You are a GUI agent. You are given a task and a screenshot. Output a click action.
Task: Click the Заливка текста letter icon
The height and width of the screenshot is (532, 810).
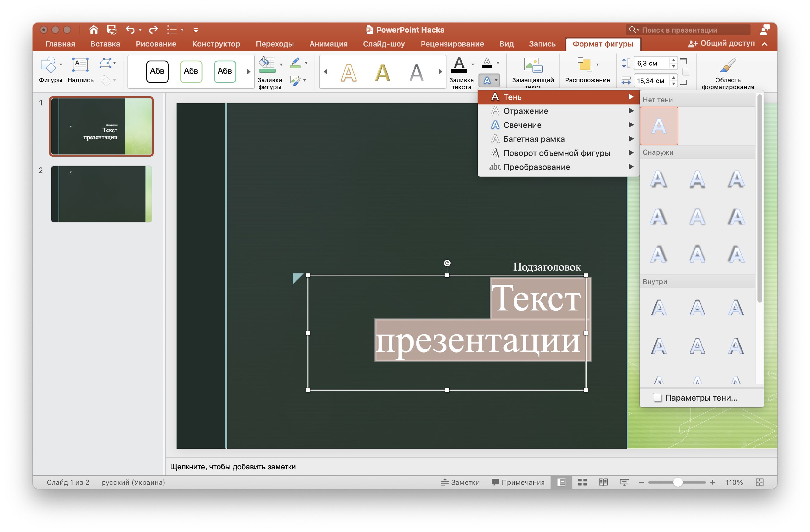459,65
